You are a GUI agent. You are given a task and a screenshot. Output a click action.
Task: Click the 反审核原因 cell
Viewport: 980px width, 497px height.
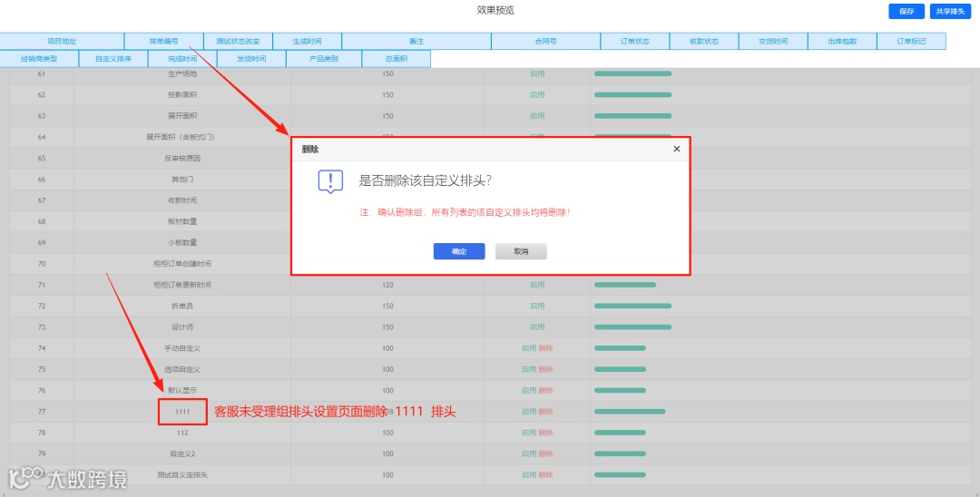pos(182,158)
